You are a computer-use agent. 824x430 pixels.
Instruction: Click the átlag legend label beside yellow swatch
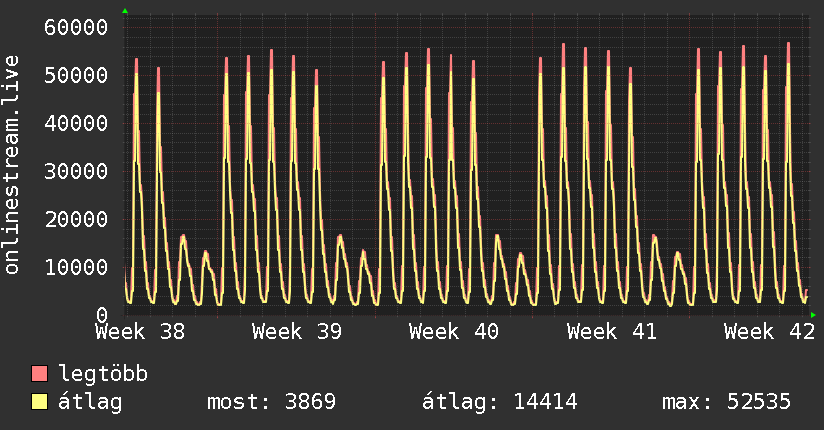tap(90, 402)
